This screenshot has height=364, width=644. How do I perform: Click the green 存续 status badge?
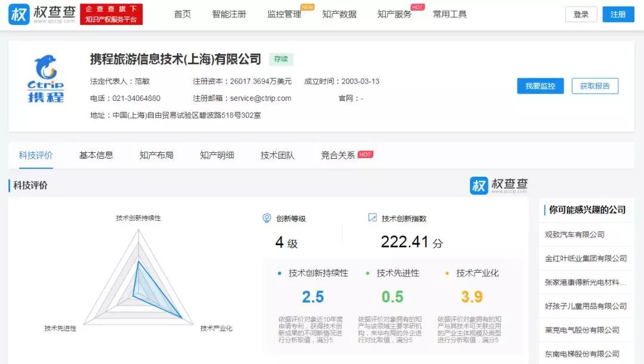click(281, 58)
